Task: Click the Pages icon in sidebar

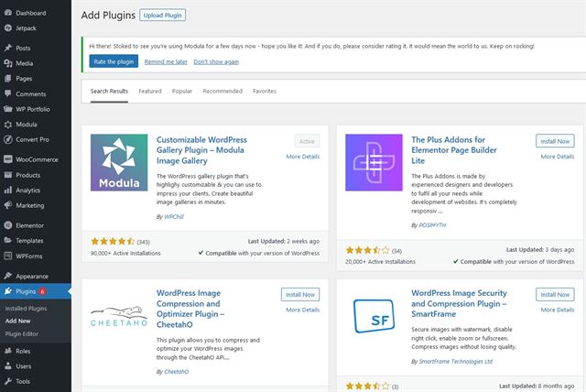Action: pos(8,79)
